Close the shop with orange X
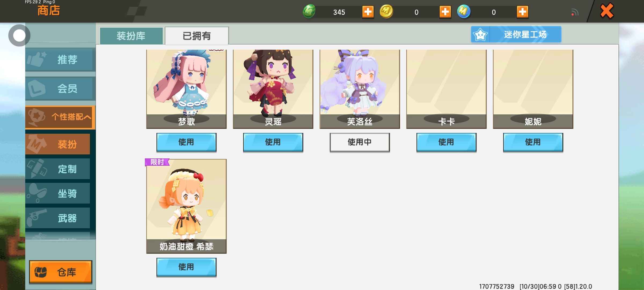 (x=607, y=11)
